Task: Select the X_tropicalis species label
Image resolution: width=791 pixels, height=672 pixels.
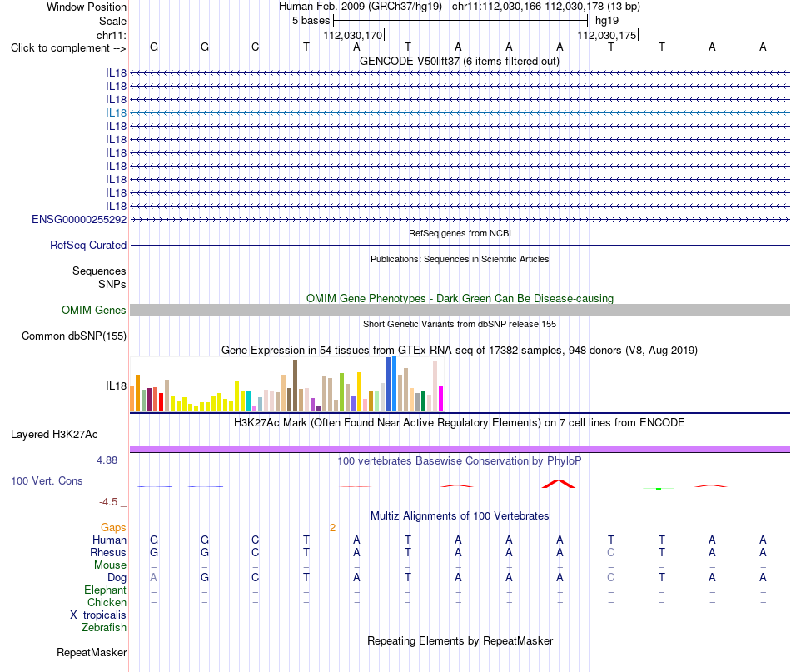Action: [98, 615]
